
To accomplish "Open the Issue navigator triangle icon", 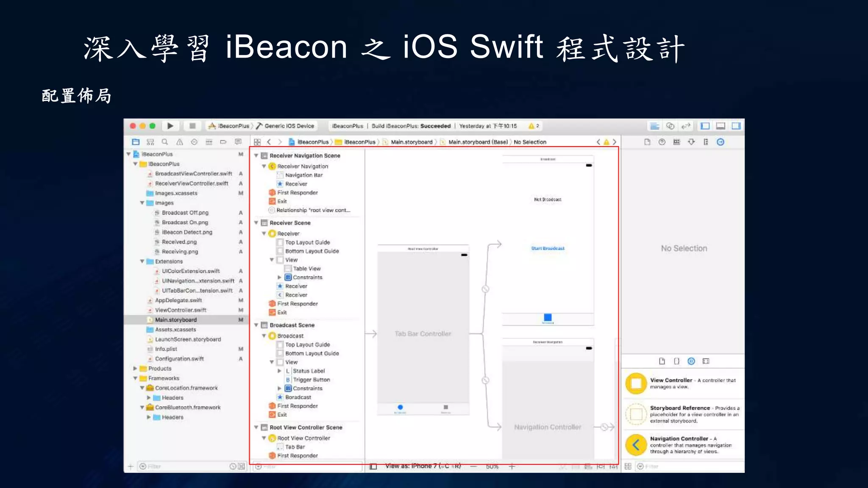I will (x=180, y=142).
